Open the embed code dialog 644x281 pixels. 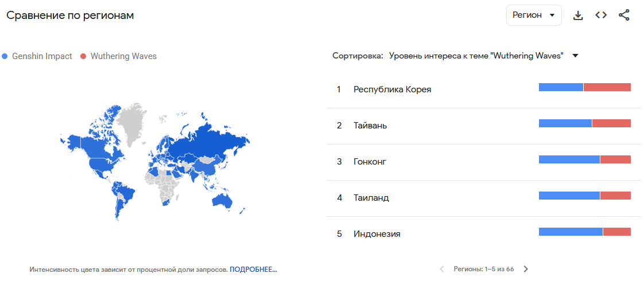click(x=601, y=15)
